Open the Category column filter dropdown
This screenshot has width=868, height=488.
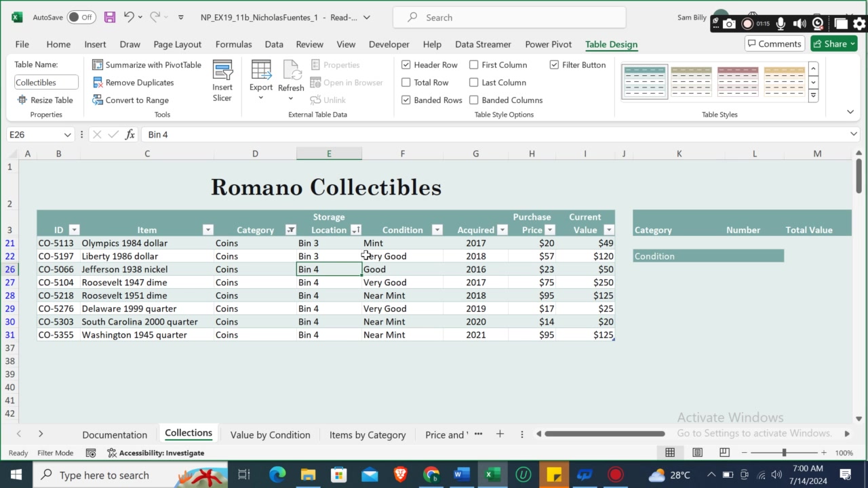coord(290,230)
